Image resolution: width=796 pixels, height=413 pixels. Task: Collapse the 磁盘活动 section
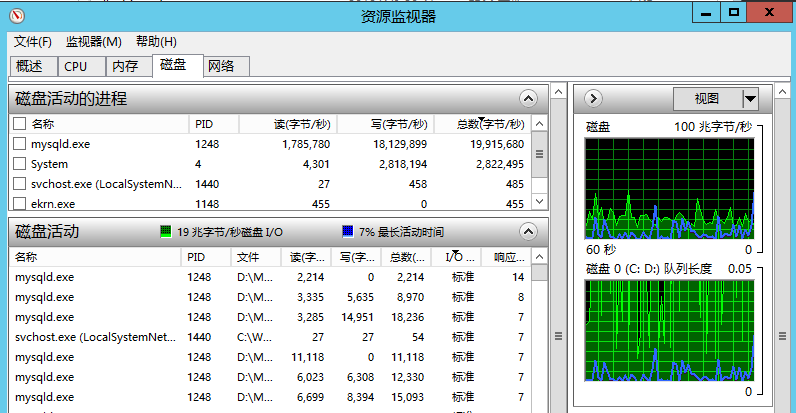(528, 232)
